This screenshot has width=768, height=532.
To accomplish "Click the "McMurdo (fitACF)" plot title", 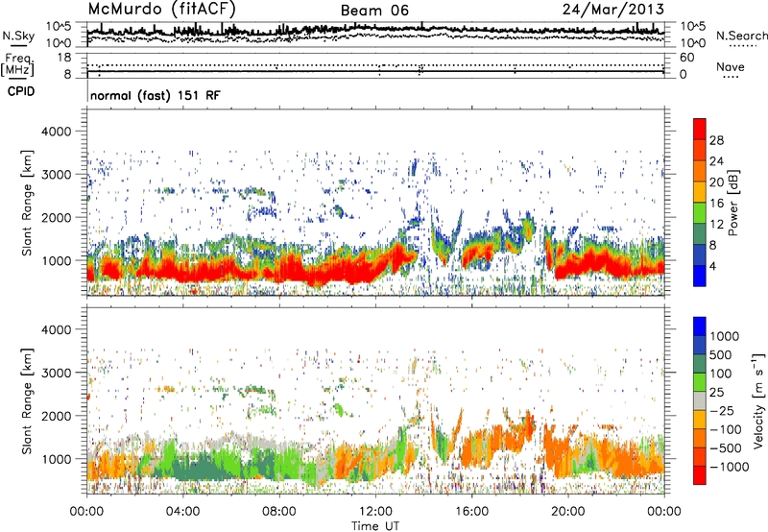I will pos(161,10).
